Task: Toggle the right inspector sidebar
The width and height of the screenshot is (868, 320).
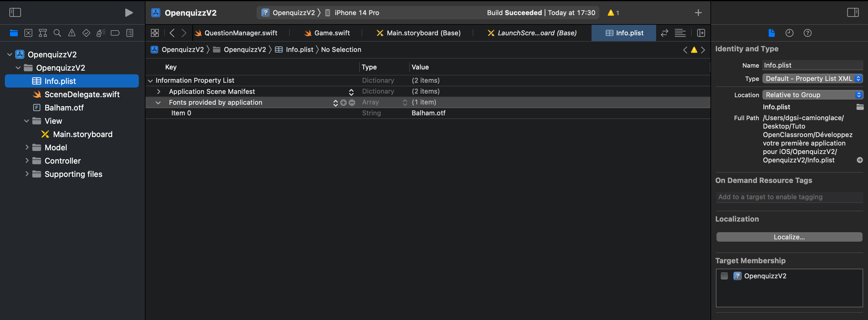Action: tap(853, 12)
